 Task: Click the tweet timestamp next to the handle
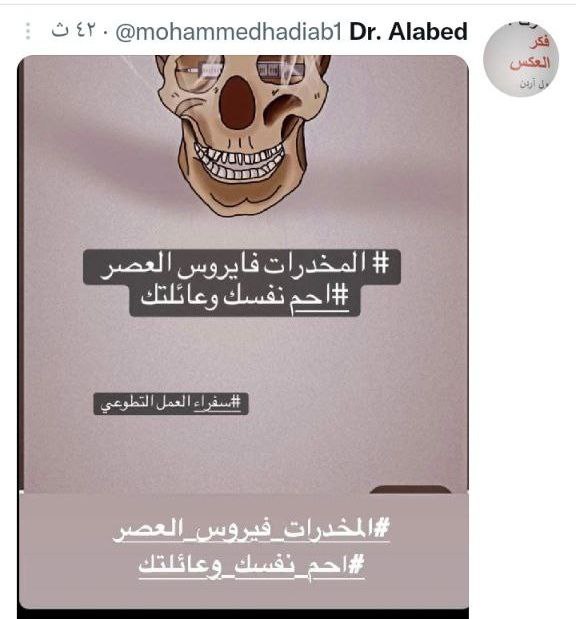(x=73, y=31)
